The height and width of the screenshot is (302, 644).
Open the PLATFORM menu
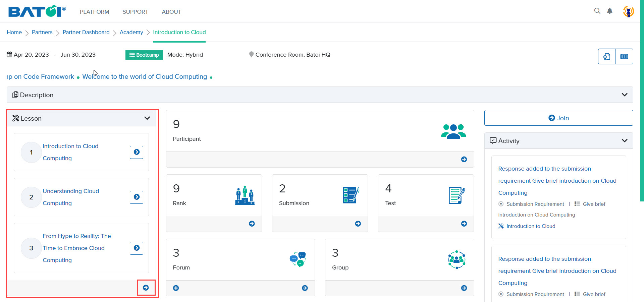95,12
